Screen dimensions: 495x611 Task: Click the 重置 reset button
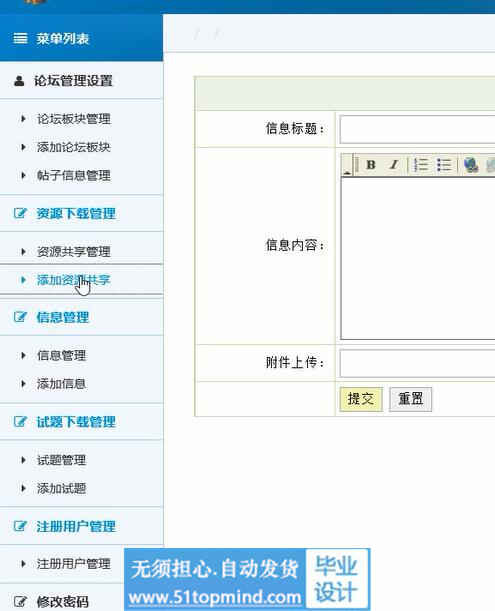(410, 399)
